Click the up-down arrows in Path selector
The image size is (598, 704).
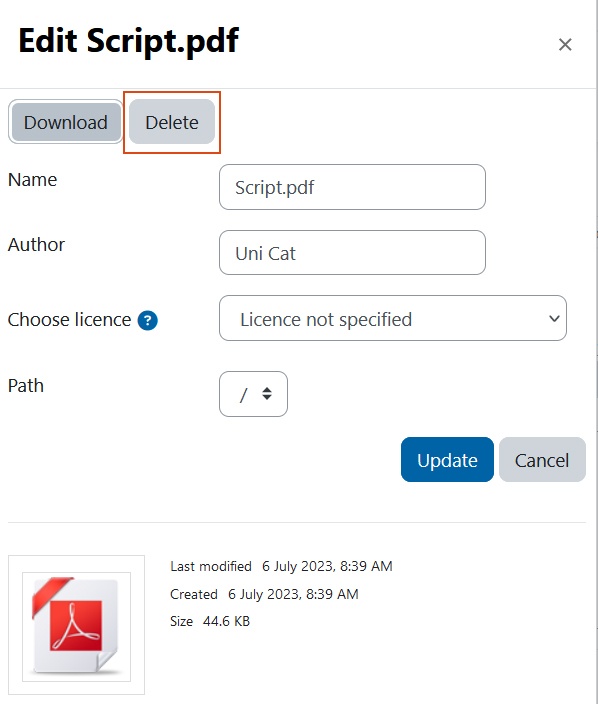click(x=267, y=394)
